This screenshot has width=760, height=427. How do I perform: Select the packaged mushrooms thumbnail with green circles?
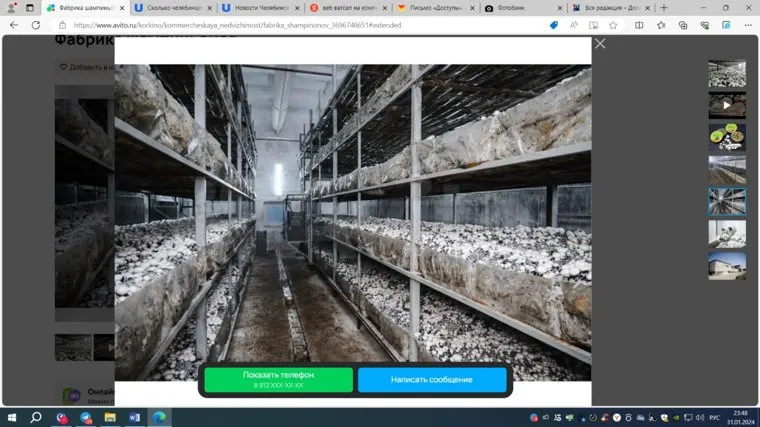[x=727, y=137]
